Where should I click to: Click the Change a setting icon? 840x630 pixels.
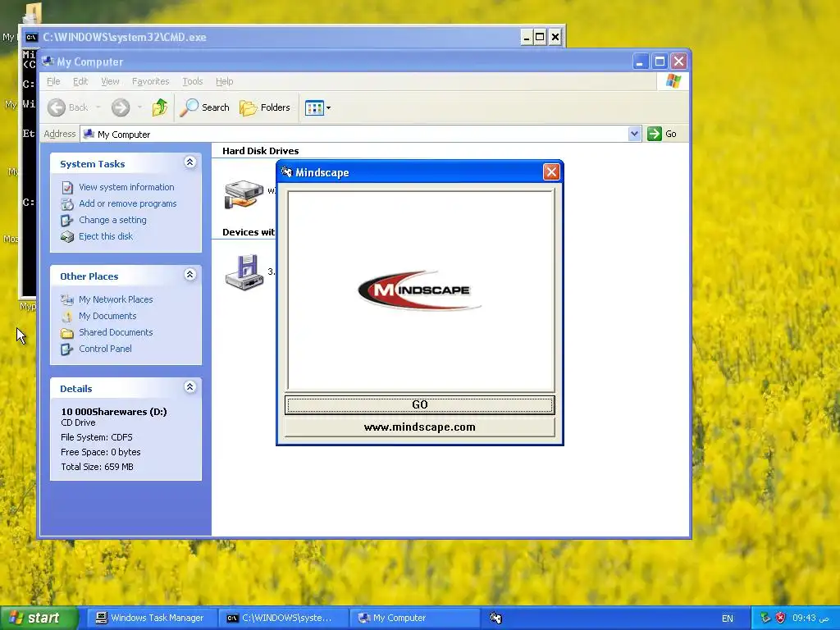tap(67, 220)
